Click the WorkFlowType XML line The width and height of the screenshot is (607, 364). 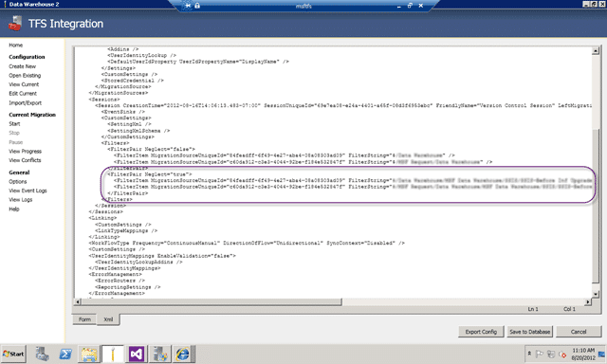(x=247, y=243)
